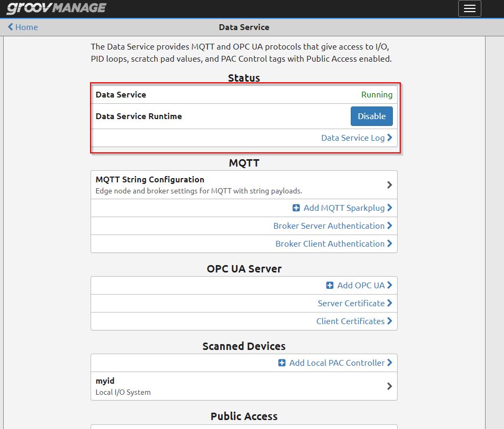The width and height of the screenshot is (504, 429).
Task: Disable the Data Service Runtime
Action: tap(372, 116)
